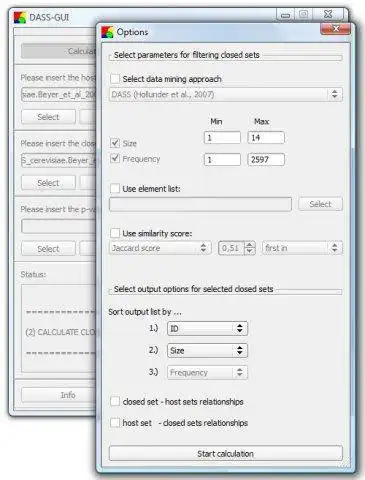This screenshot has width=365, height=480.
Task: Click the host sets file path field
Action: coord(58,95)
